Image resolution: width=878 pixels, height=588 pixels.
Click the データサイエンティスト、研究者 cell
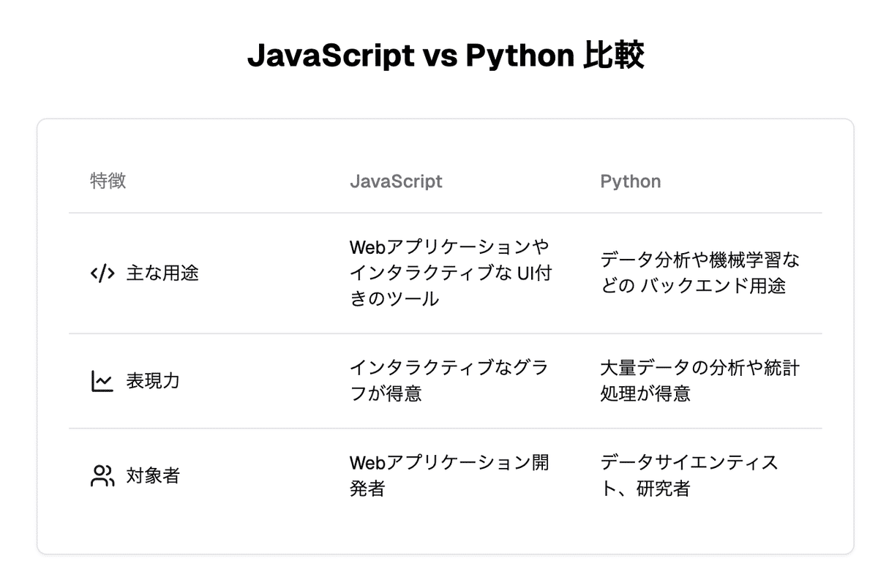688,476
